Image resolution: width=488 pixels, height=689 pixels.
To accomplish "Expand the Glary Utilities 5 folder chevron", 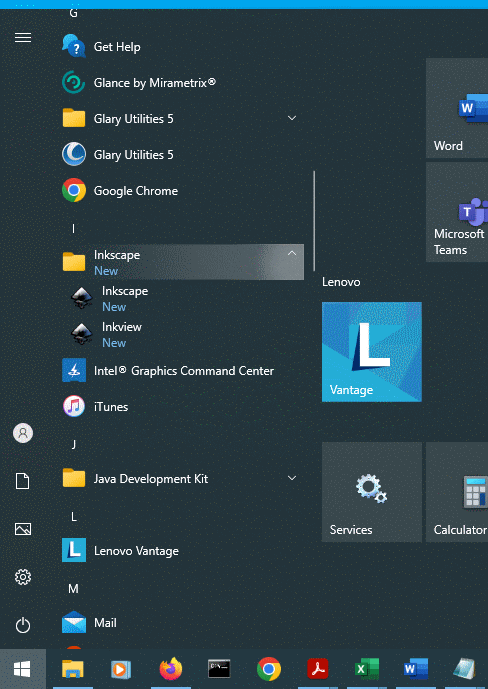I will [292, 118].
